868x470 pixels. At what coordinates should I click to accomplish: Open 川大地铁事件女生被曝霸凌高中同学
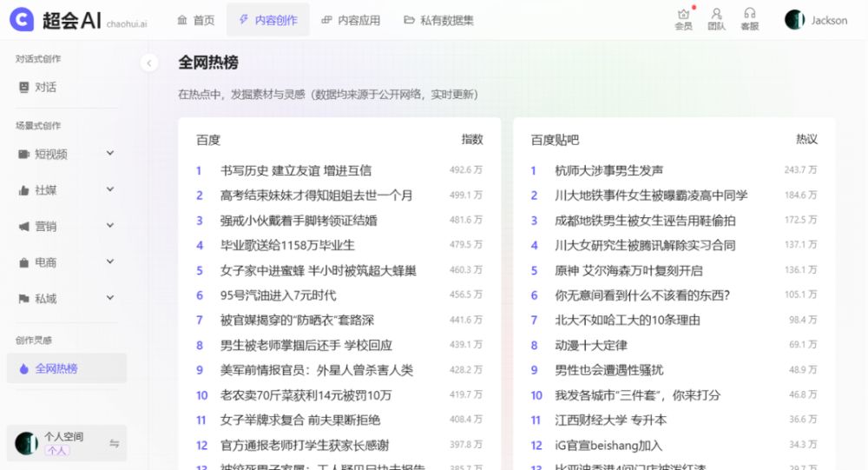[651, 195]
